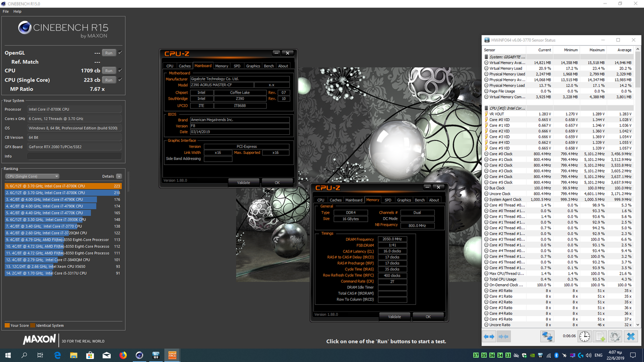The height and width of the screenshot is (362, 644).
Task: Select the System Agent Clock sensor row
Action: point(558,200)
